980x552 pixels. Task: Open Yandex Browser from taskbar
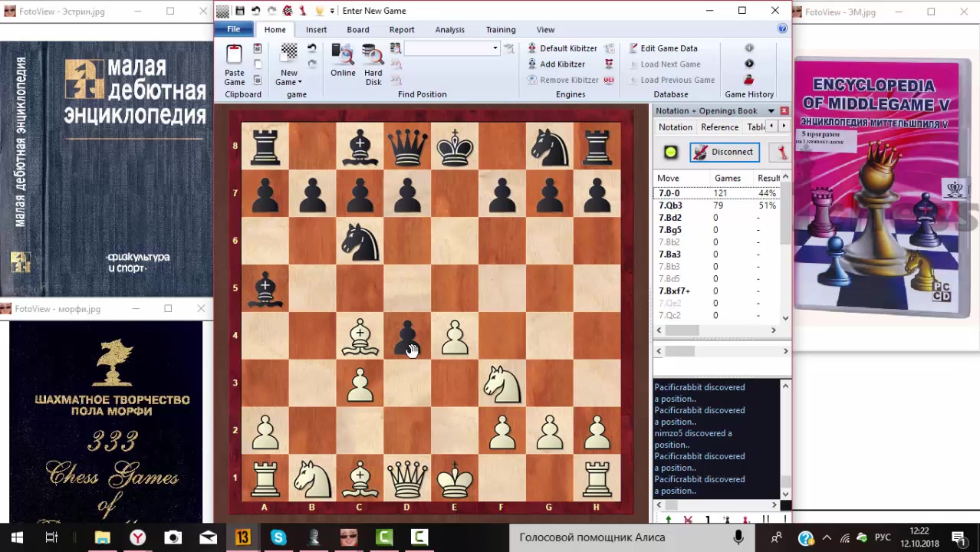coord(137,537)
